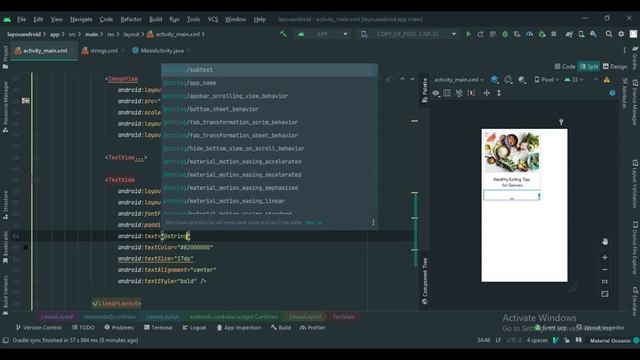Image resolution: width=640 pixels, height=360 pixels.
Task: Click the green Debug bug icon
Action: pos(505,34)
